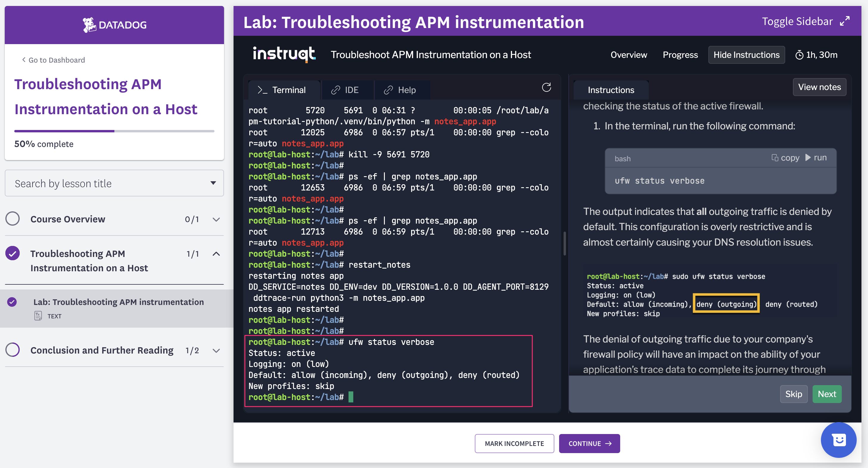The image size is (868, 468).
Task: Select the Instructions tab
Action: (611, 90)
